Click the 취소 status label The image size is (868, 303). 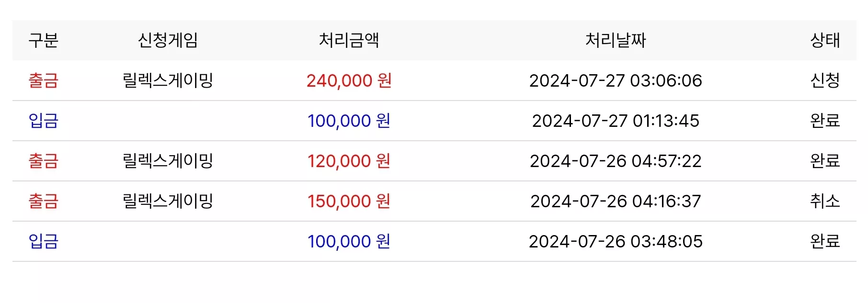click(825, 201)
